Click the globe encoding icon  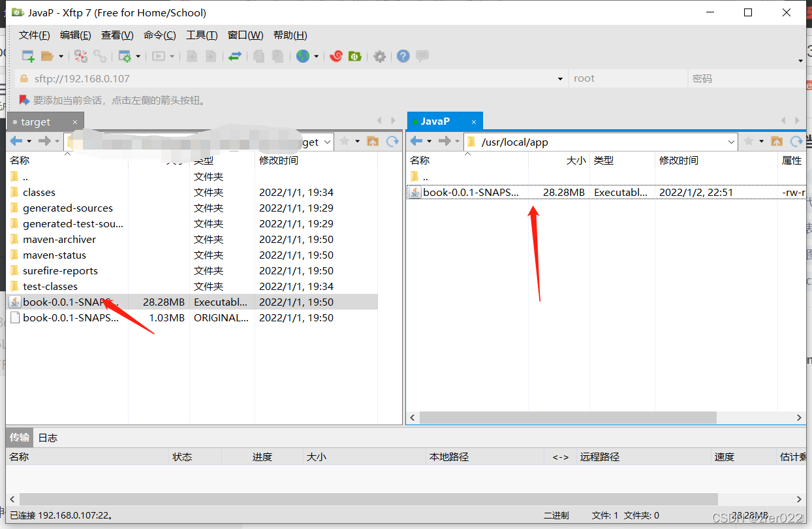click(303, 56)
